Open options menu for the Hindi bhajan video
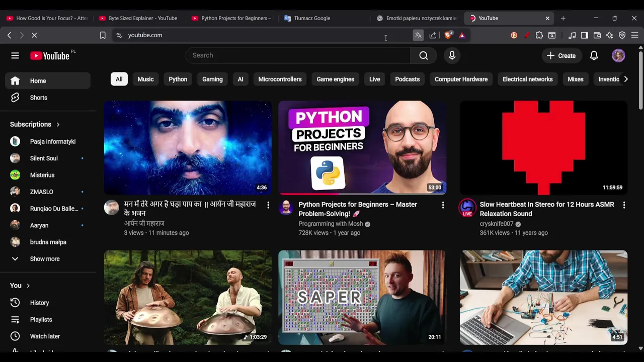 tap(268, 205)
